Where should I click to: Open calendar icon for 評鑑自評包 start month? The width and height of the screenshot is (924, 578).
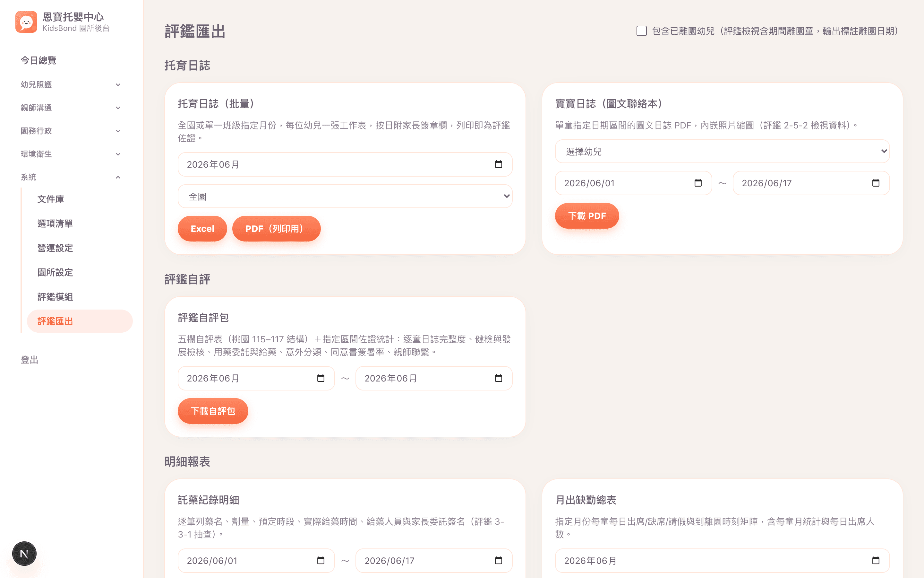321,378
